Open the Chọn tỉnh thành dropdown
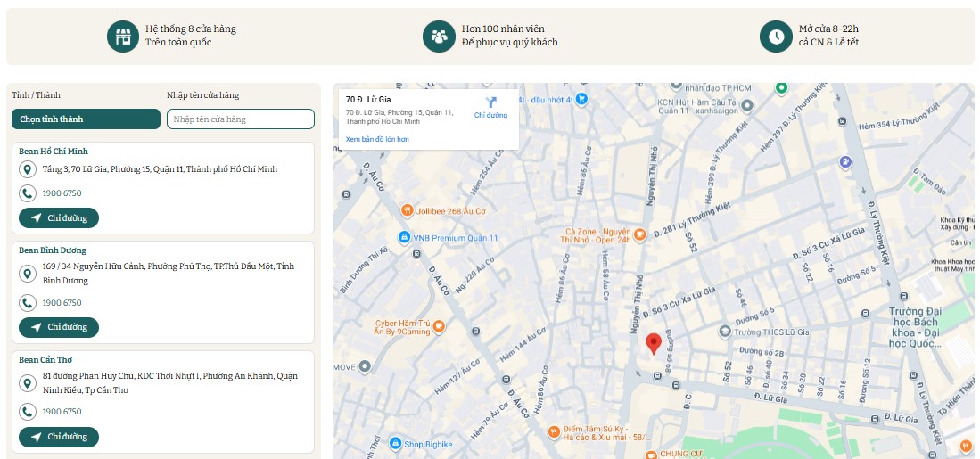 tap(86, 119)
